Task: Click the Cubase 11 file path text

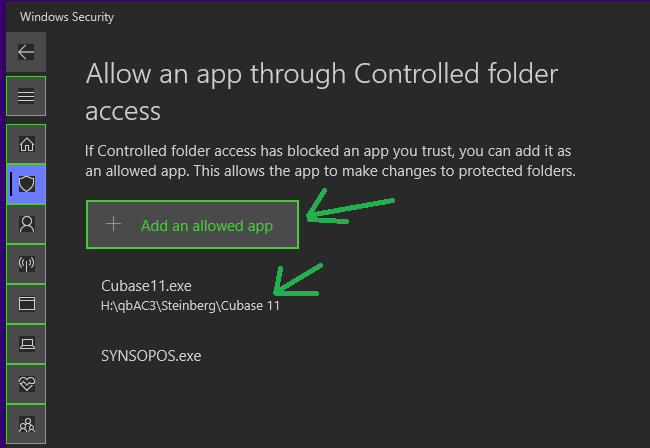Action: click(191, 305)
